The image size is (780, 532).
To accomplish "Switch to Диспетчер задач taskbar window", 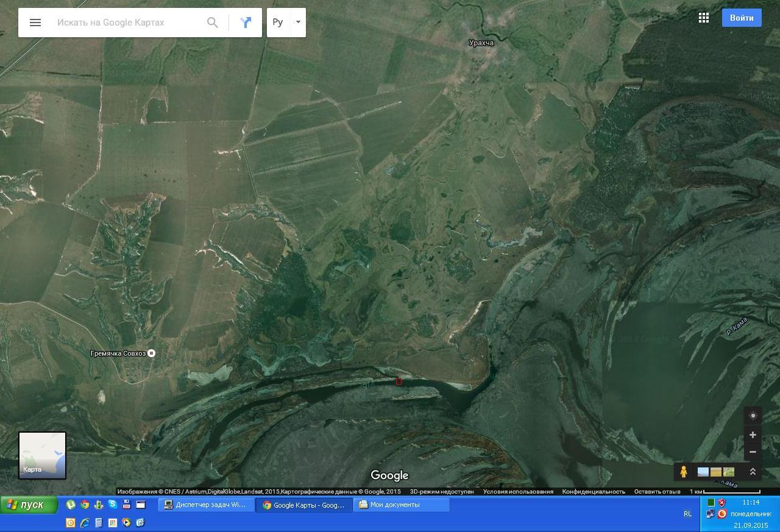I will coord(206,505).
